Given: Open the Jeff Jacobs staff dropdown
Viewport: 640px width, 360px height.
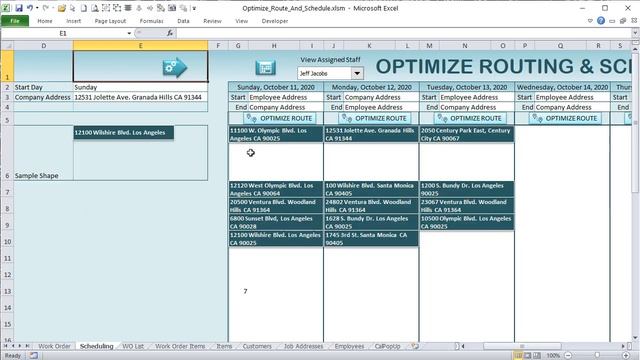Looking at the screenshot, I should pos(357,73).
